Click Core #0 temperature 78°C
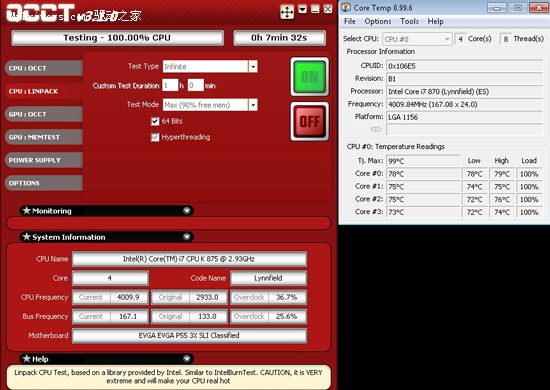 [x=423, y=174]
